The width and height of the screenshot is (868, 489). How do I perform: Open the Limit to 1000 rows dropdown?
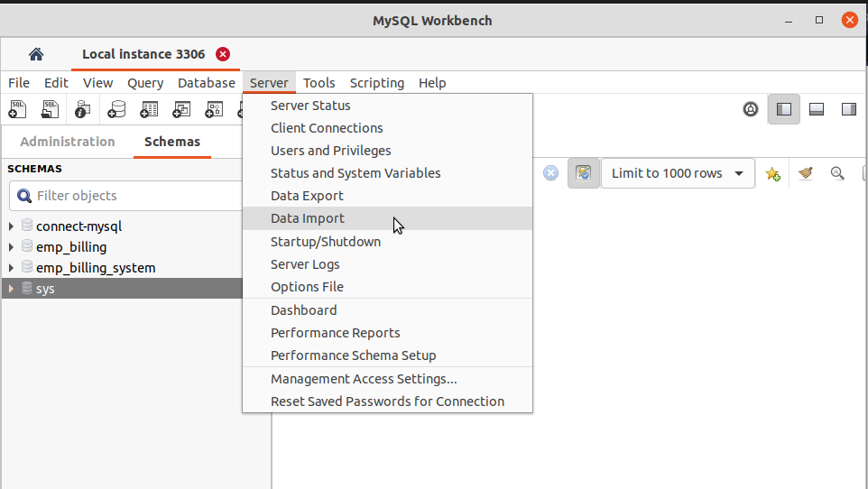click(679, 173)
